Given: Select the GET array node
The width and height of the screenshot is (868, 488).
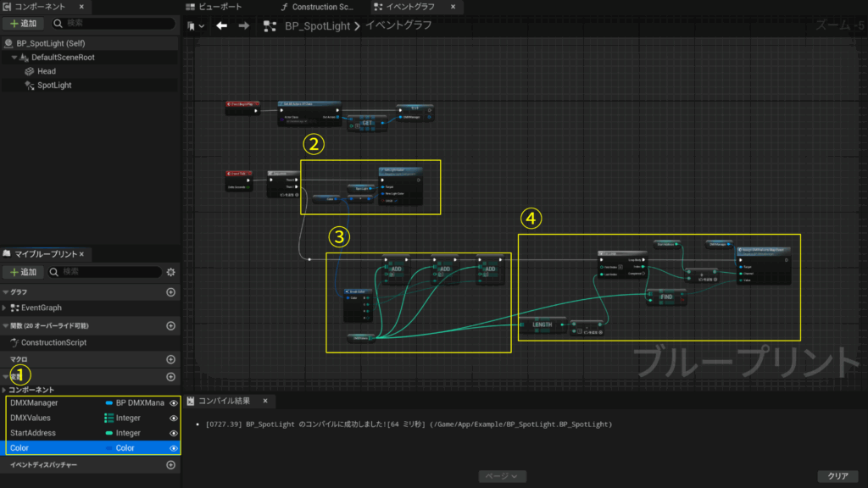Looking at the screenshot, I should pyautogui.click(x=367, y=124).
